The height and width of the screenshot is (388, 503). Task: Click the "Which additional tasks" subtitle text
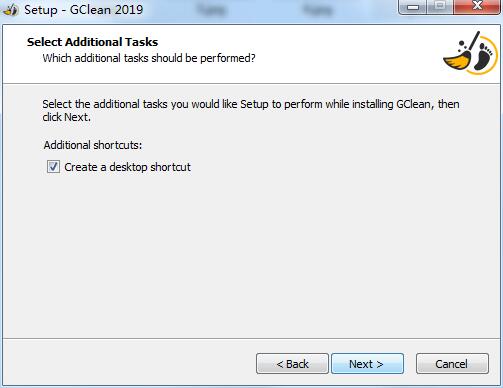click(149, 58)
